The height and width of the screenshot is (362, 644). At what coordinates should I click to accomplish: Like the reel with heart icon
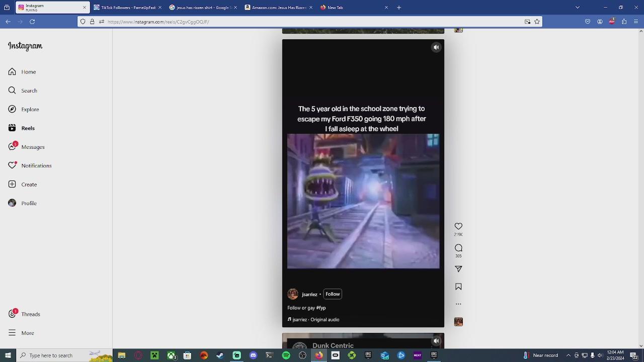pos(458,226)
